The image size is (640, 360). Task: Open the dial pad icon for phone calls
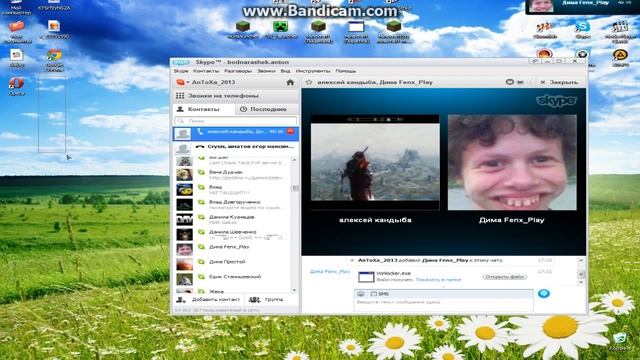[180, 96]
